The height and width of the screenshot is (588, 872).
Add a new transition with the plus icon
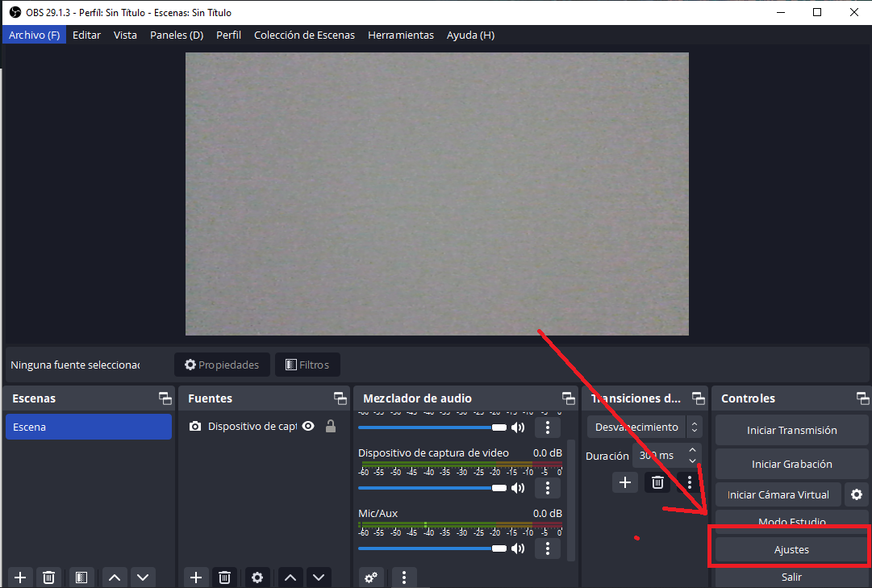[x=624, y=482]
